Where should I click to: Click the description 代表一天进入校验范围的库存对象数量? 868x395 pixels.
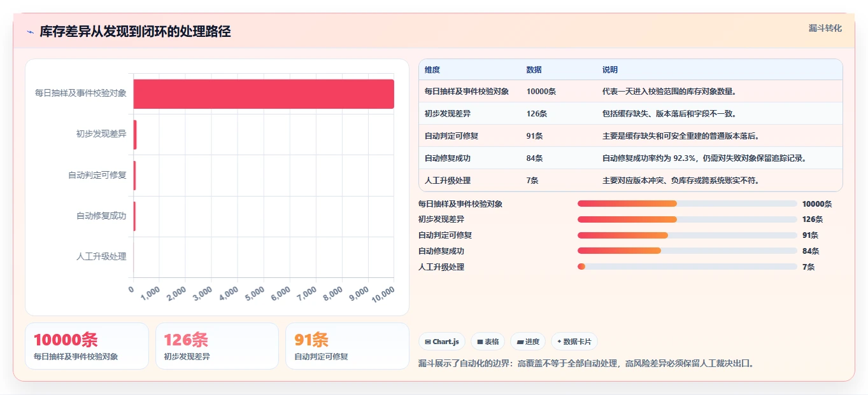click(x=669, y=92)
